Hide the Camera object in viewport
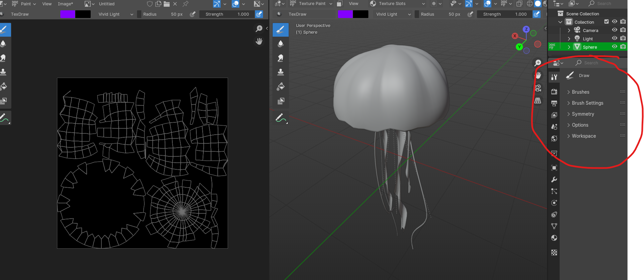This screenshot has width=644, height=280. 615,30
